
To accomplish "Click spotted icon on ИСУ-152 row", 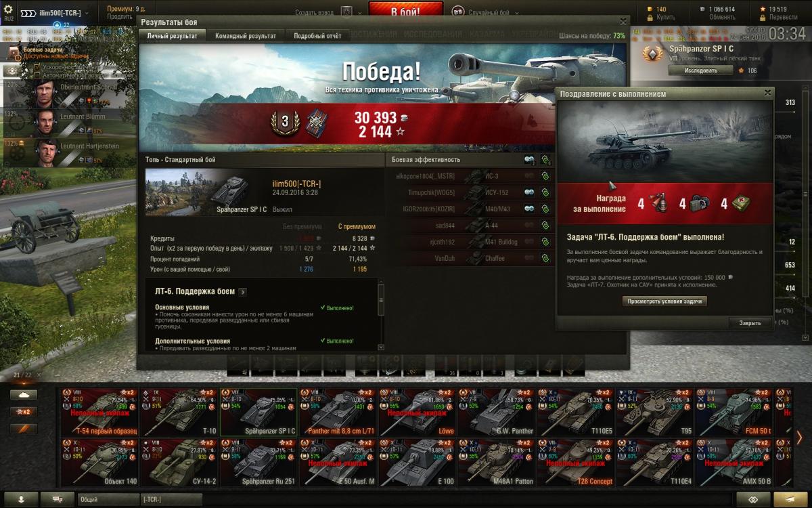I will coord(528,192).
